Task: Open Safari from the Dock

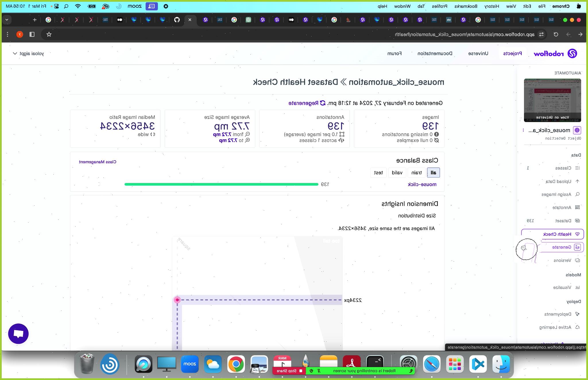Action: tap(432, 364)
